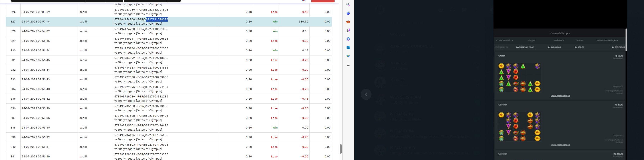Click the Gates of Olympus panel title
This screenshot has height=160, width=644.
(560, 33)
